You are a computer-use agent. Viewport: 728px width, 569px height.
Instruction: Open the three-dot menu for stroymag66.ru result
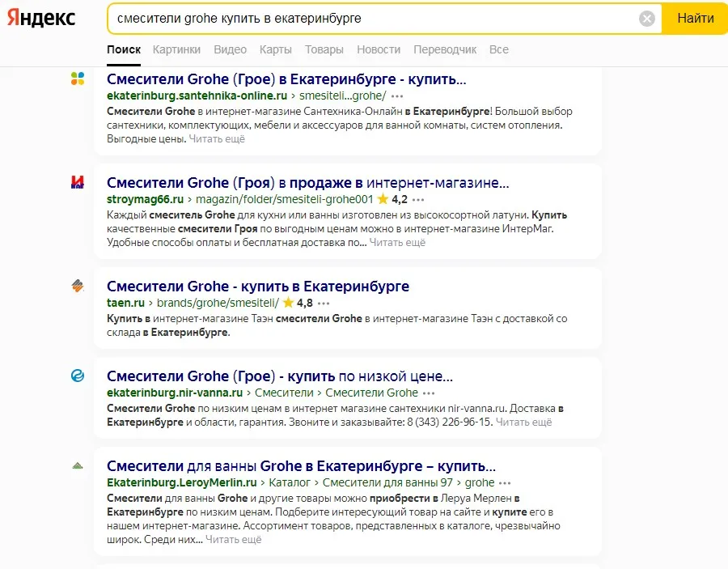(418, 200)
